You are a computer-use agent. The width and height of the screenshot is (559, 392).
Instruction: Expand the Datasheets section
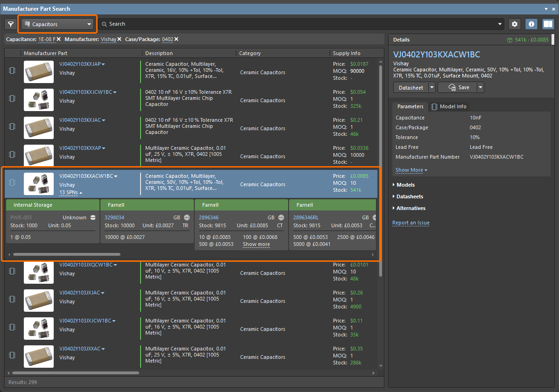(410, 196)
